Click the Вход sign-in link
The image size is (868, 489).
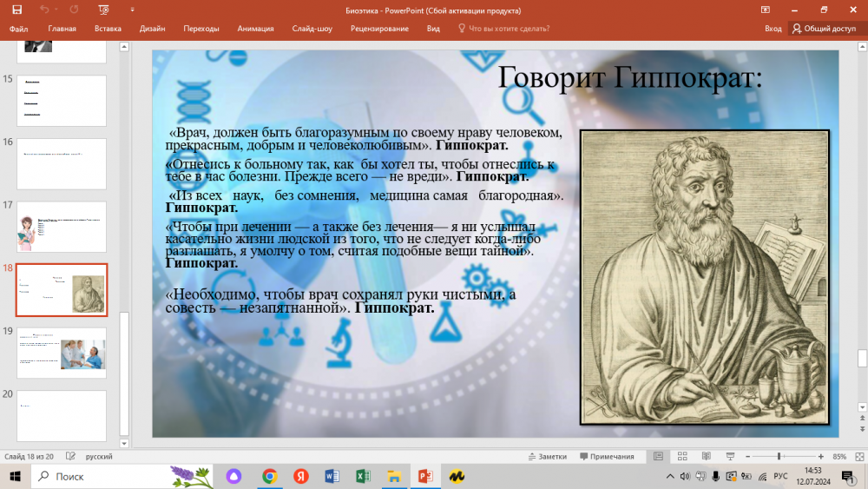click(x=773, y=29)
